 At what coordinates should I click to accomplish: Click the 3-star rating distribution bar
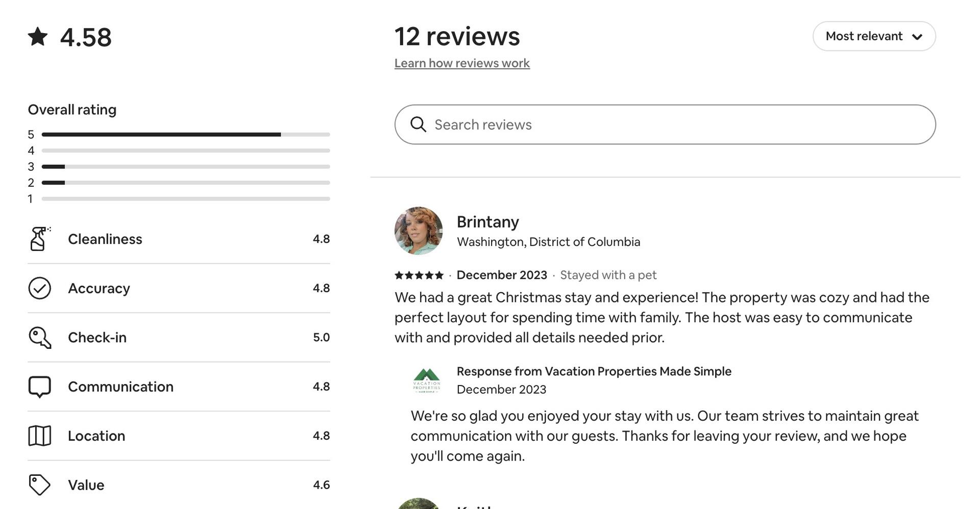click(186, 167)
